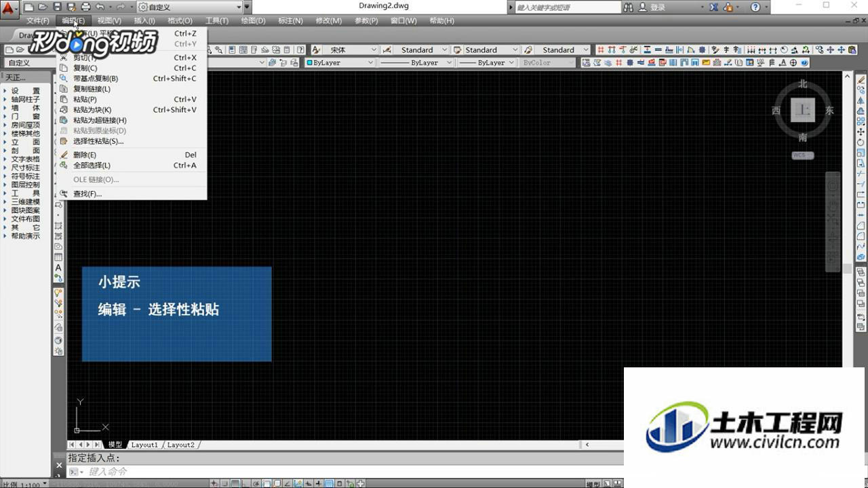Open the 宋体 text style dropdown
Image resolution: width=868 pixels, height=488 pixels.
[350, 49]
